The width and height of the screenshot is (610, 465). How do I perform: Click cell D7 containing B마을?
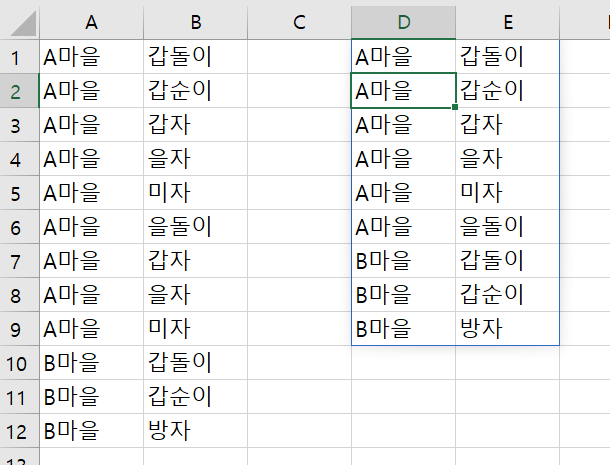tap(403, 261)
